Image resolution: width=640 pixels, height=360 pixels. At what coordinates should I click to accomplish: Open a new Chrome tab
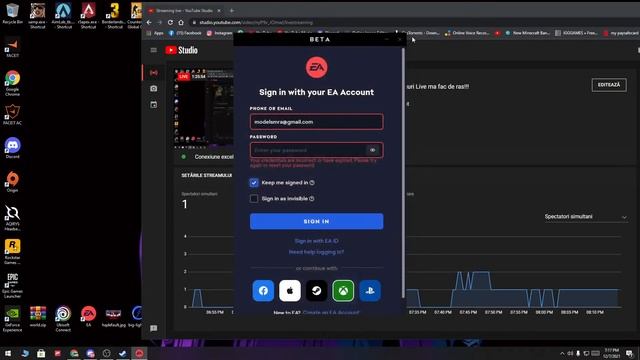tap(232, 11)
